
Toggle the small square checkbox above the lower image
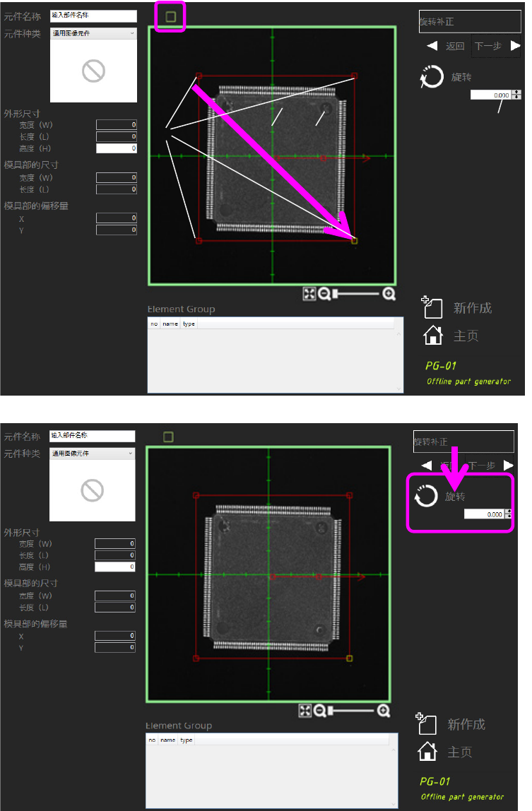click(x=168, y=437)
